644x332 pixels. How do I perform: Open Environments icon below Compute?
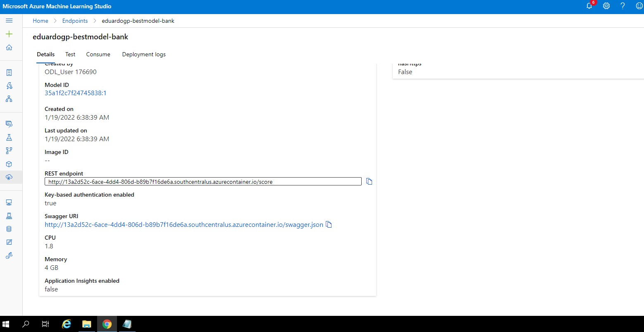click(9, 216)
